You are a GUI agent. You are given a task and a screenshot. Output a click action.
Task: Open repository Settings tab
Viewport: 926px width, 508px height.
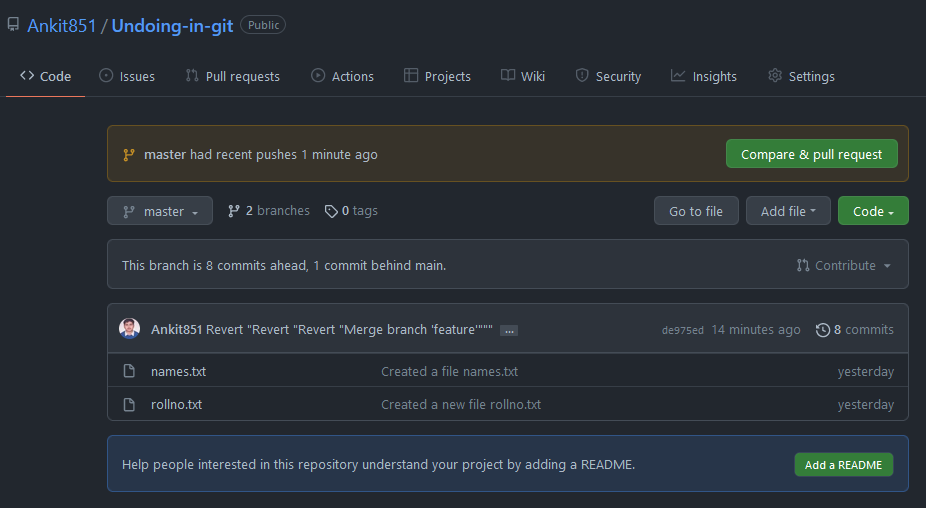tap(801, 76)
